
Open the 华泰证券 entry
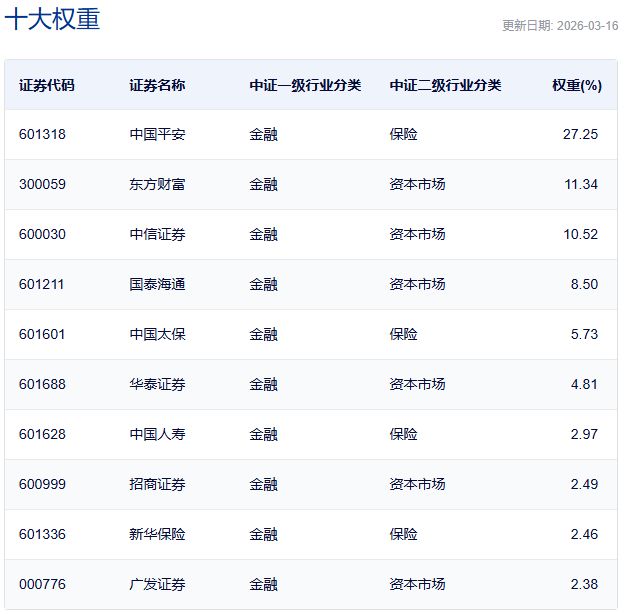tap(157, 384)
